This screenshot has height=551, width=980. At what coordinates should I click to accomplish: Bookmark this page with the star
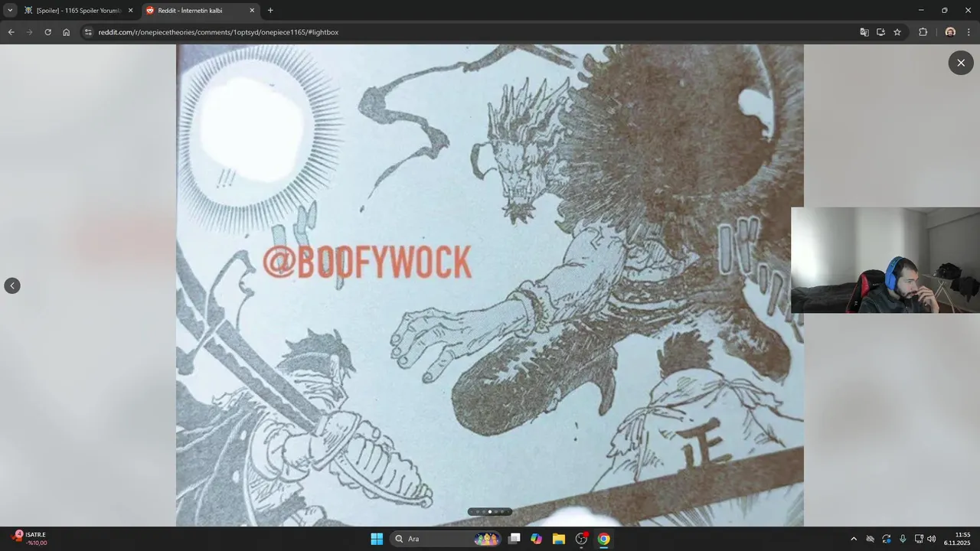tap(897, 32)
